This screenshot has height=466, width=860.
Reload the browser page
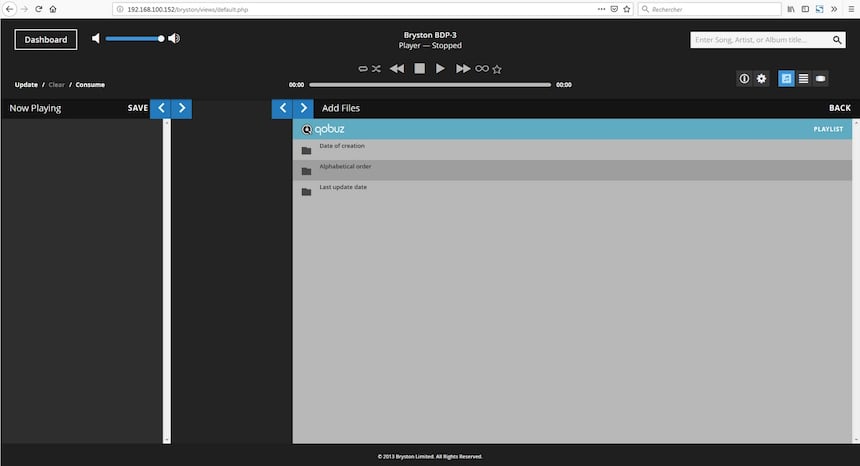coord(38,9)
